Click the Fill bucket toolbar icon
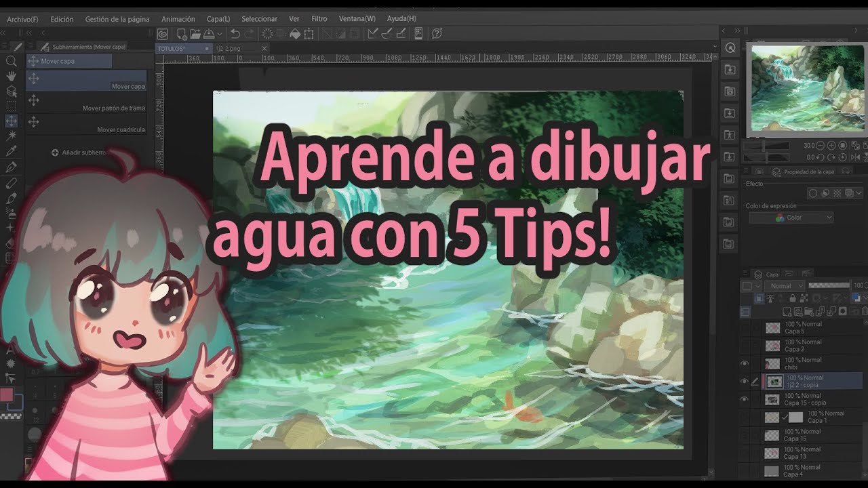The height and width of the screenshot is (488, 868). coord(295,34)
